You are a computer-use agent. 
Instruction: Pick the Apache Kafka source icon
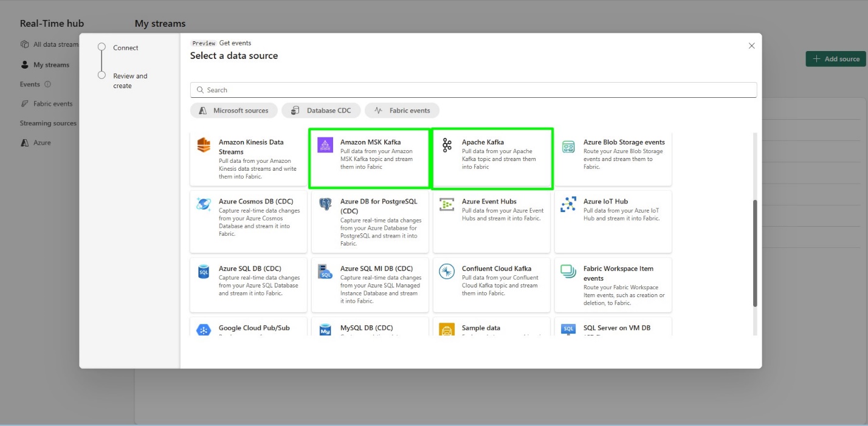447,145
